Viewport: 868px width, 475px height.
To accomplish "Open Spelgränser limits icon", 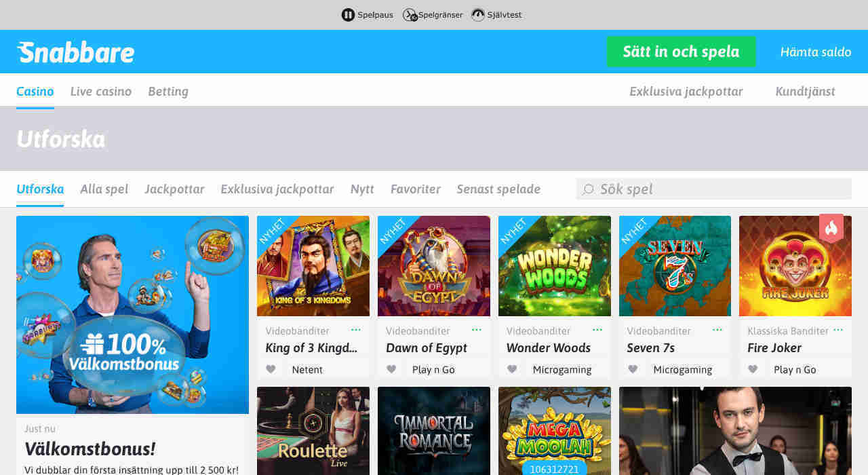I will (410, 15).
